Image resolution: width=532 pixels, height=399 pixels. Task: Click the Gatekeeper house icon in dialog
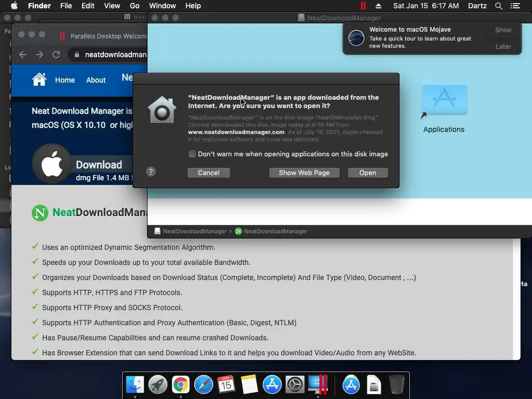[162, 110]
